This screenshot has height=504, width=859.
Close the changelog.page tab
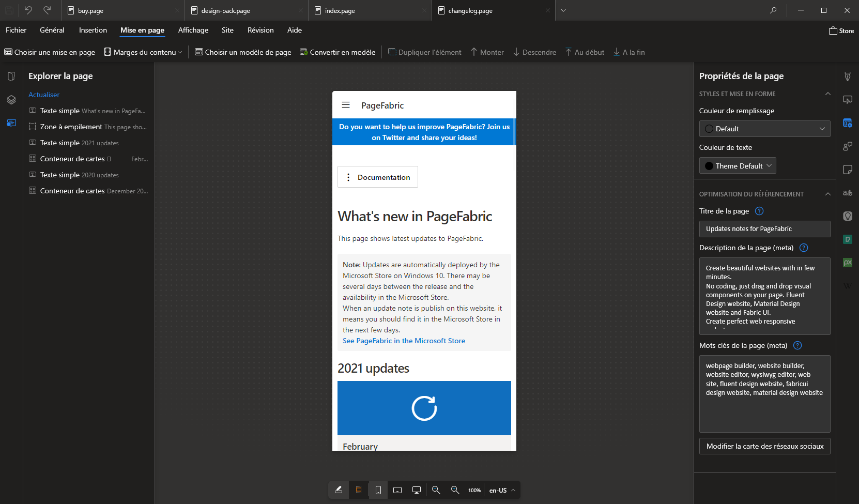(x=548, y=11)
